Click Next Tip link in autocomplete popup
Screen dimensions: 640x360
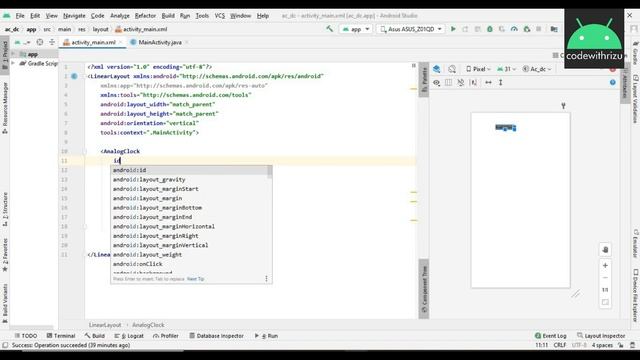point(196,279)
